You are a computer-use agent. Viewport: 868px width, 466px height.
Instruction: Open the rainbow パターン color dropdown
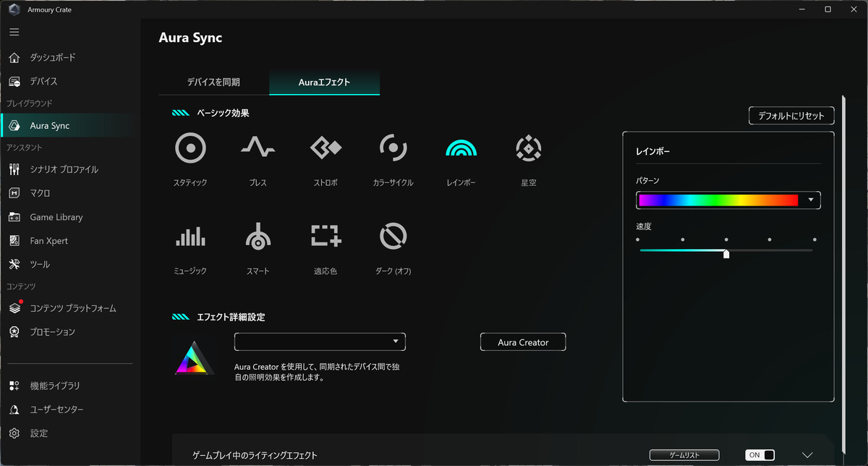pos(728,200)
